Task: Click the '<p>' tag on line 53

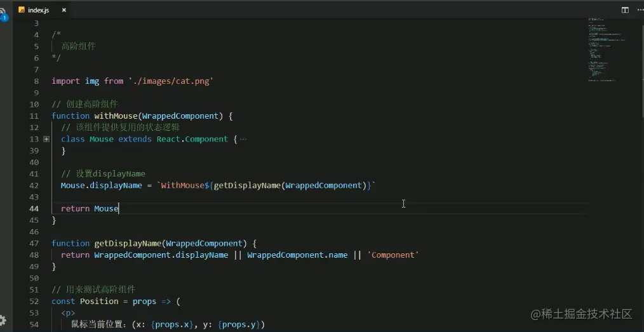Action: point(68,313)
